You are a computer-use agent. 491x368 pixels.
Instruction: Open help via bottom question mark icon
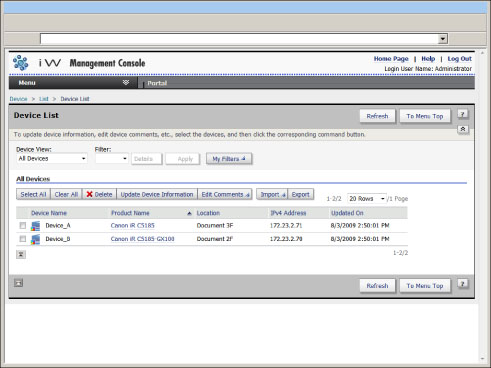click(x=463, y=284)
